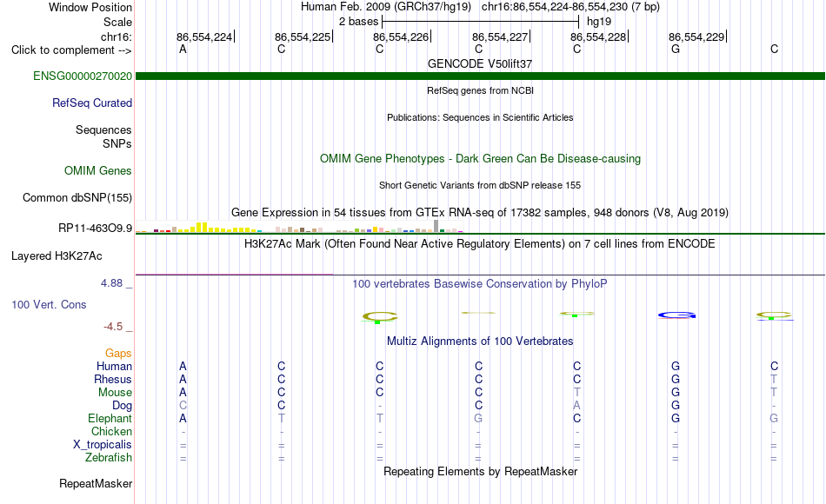826x504 pixels.
Task: Click 'Short Genetic Variants from dbSNP release 155' title
Action: coord(480,185)
